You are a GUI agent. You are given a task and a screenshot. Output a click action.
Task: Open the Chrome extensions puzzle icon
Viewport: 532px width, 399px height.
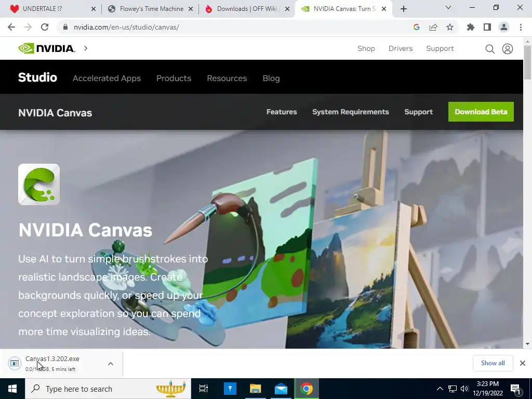click(x=471, y=27)
